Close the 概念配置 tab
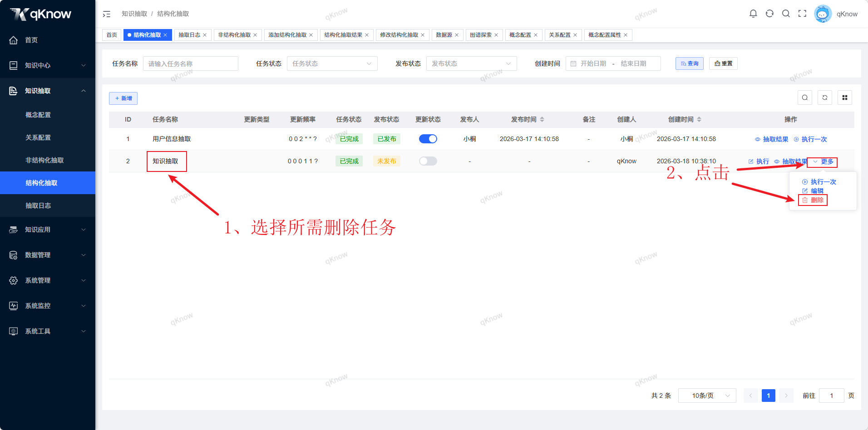Image resolution: width=868 pixels, height=430 pixels. [536, 35]
